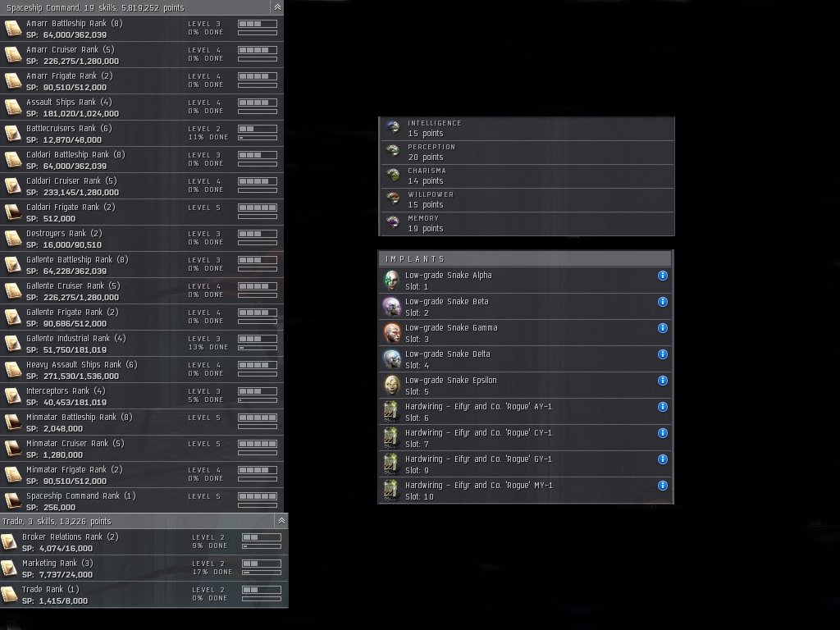The height and width of the screenshot is (630, 840).
Task: Collapse the Spaceship Command skill group
Action: [x=277, y=7]
